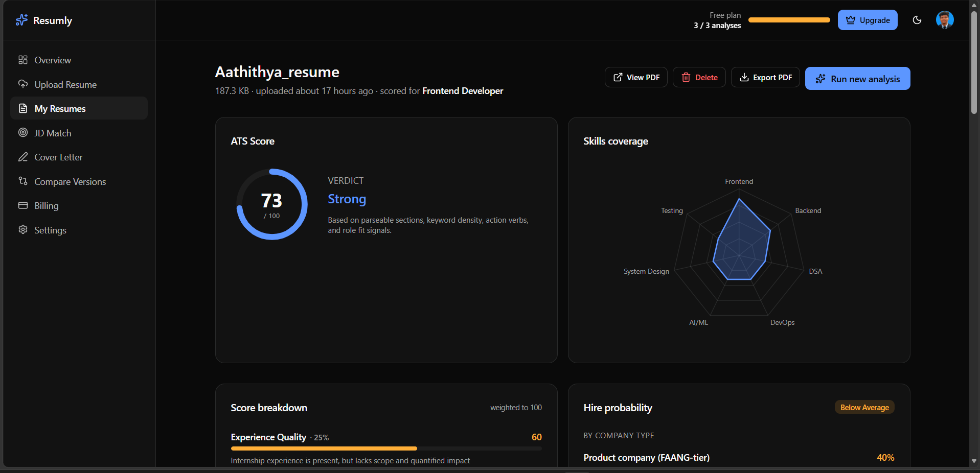This screenshot has width=980, height=473.
Task: Click the DevOps radar axis label
Action: pyautogui.click(x=782, y=322)
